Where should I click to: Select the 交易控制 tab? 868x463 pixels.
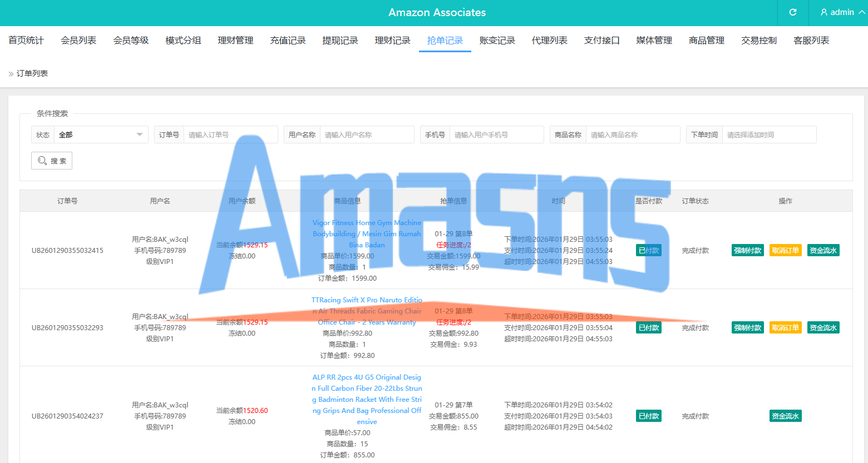[759, 40]
